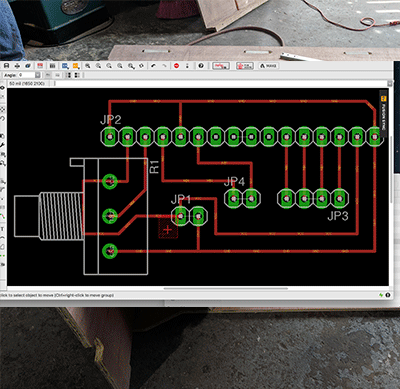The width and height of the screenshot is (400, 389).
Task: Click the JP3 label on the board
Action: [x=338, y=216]
